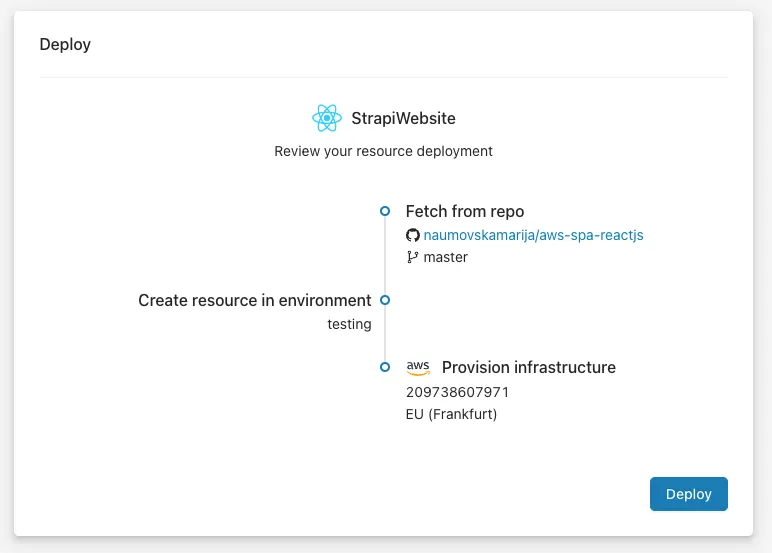
Task: Select the Create resource in environment step marker
Action: [385, 300]
